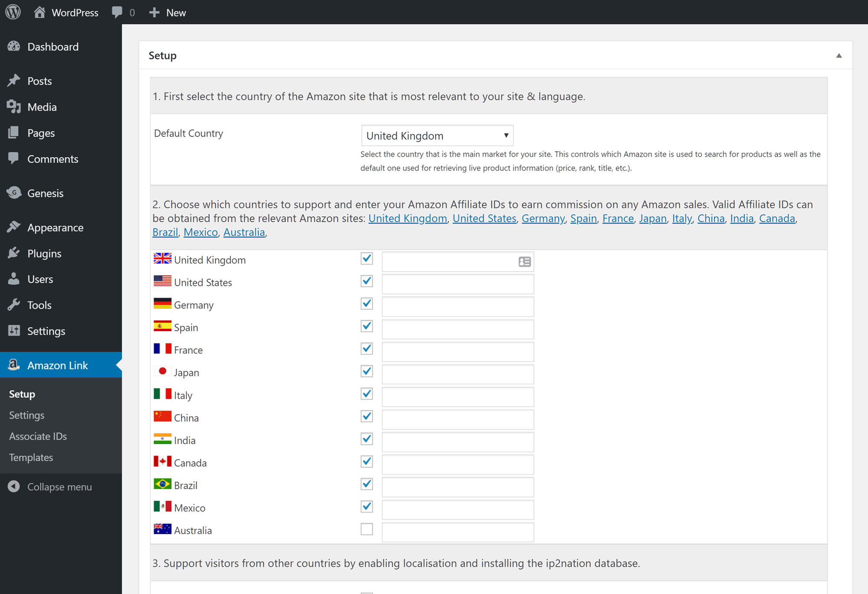Click the Appearance paintbrush icon

(14, 227)
